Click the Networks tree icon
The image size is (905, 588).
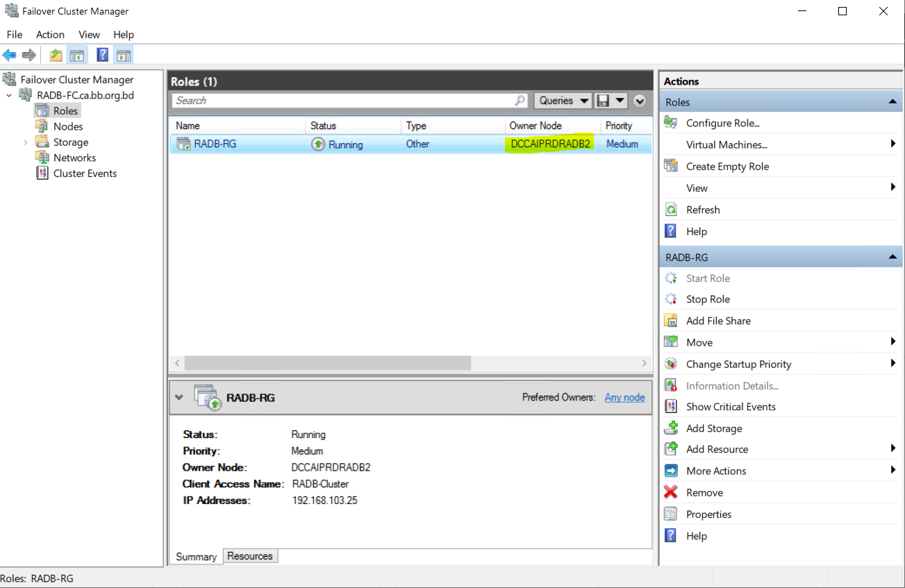point(42,158)
